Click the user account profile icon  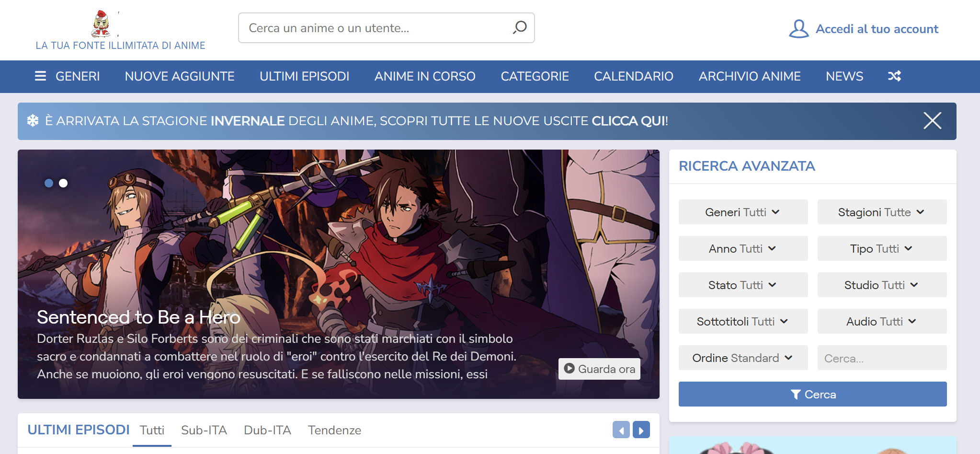798,29
